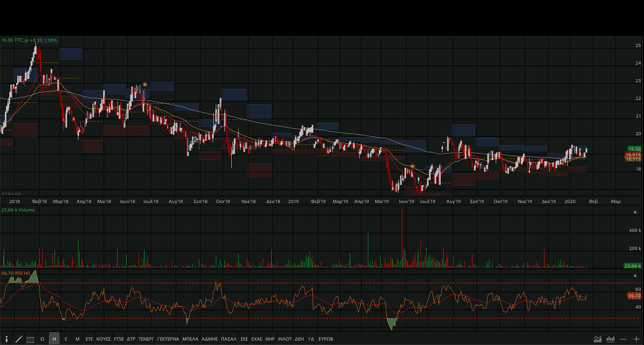
Task: Switch to weekly E timeframe
Action: tap(66, 339)
